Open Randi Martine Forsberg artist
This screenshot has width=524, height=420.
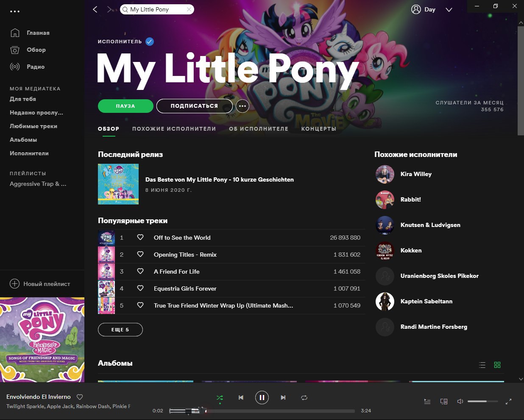coord(434,327)
